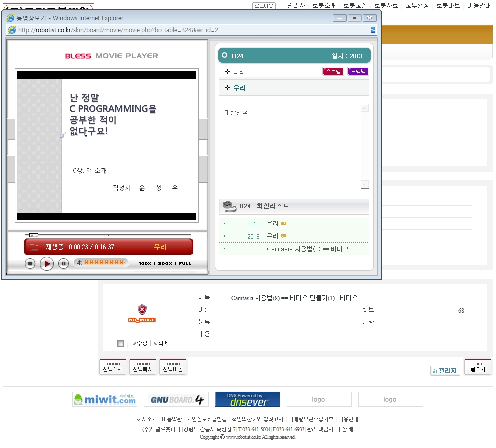Image resolution: width=496 pixels, height=448 pixels.
Task: Open the 로봇소개 menu
Action: pos(324,5)
